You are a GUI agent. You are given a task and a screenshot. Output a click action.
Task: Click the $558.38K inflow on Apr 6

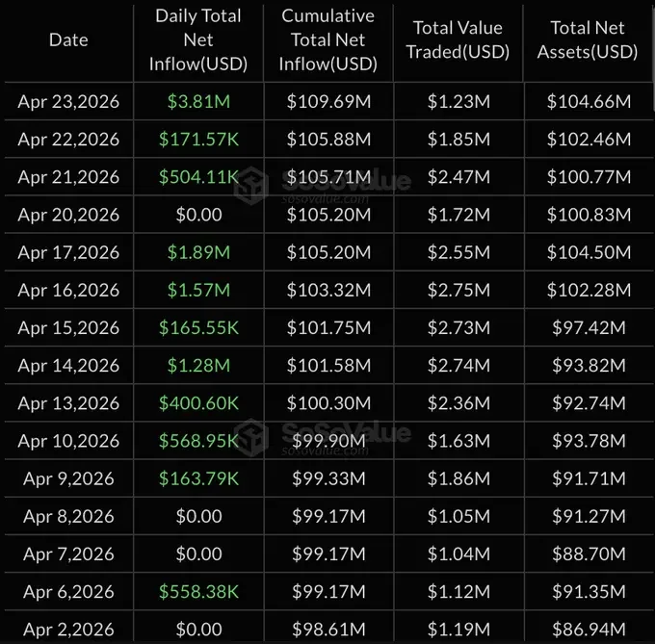click(198, 592)
